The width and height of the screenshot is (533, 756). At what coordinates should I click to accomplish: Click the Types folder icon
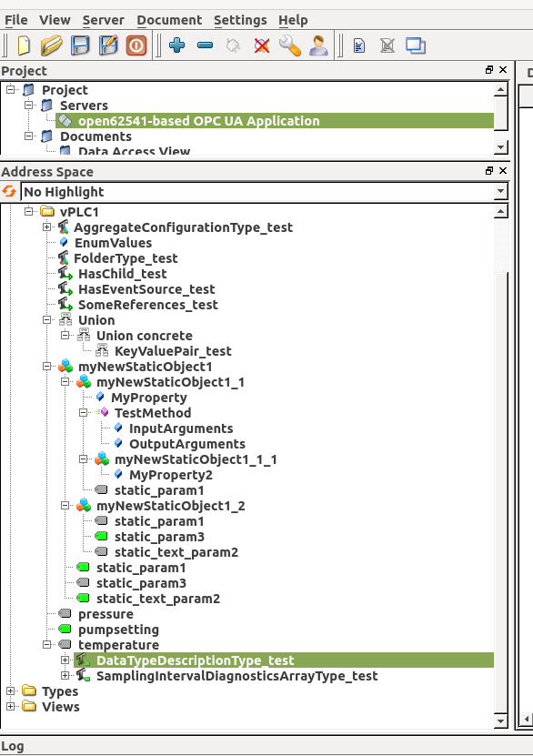click(x=29, y=690)
